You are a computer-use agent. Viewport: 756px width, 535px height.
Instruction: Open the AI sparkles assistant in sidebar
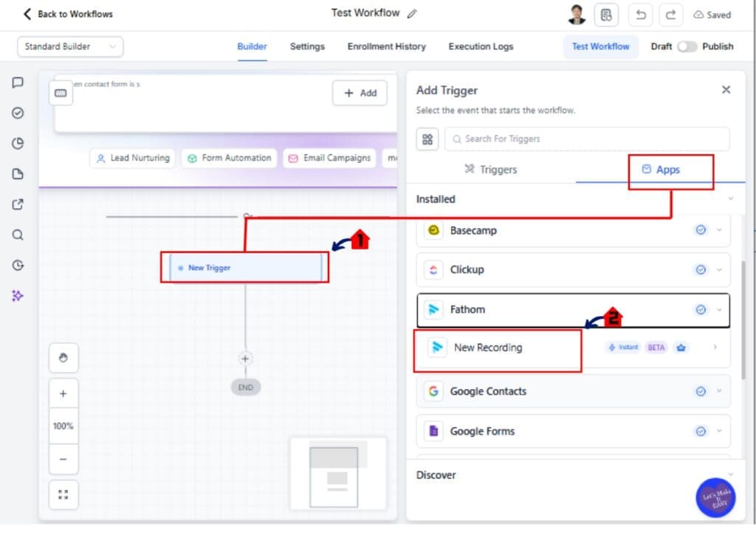[17, 296]
